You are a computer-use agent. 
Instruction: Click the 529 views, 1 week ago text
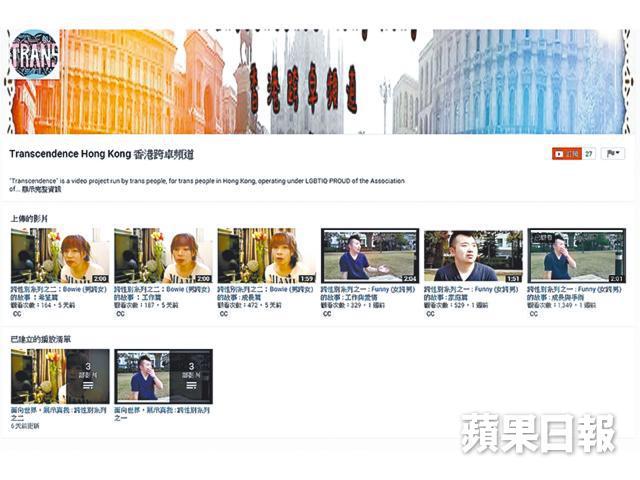(456, 305)
